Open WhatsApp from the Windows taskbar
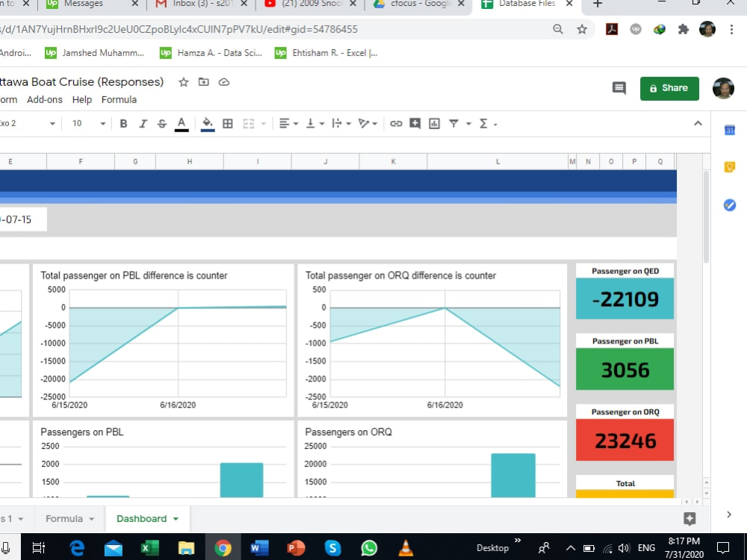Viewport: 747px width, 560px height. pos(369,547)
